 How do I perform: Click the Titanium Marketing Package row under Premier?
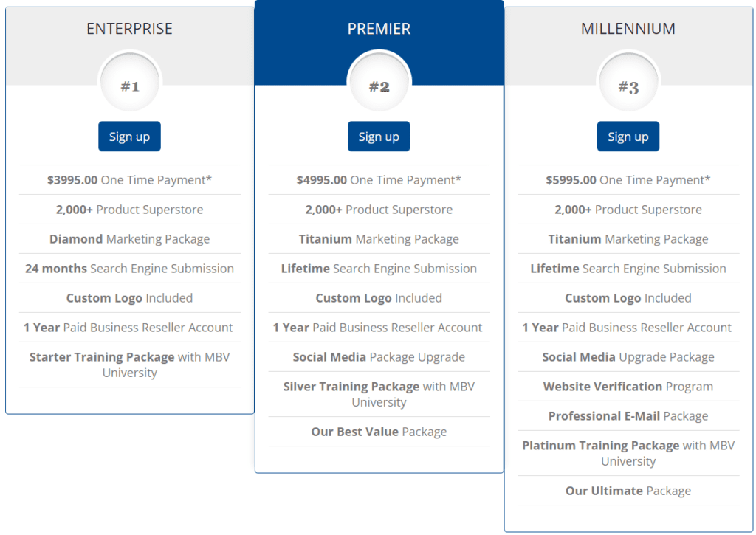pyautogui.click(x=379, y=239)
